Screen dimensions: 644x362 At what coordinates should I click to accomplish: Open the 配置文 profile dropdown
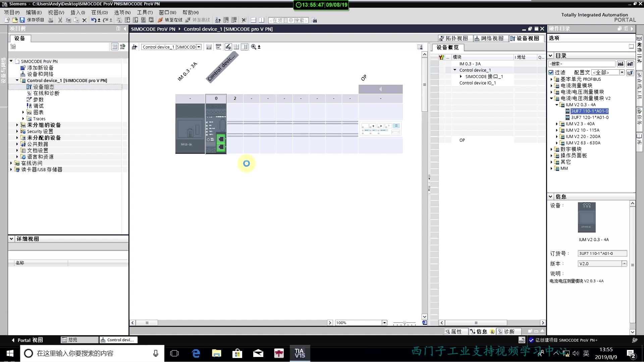pos(622,72)
